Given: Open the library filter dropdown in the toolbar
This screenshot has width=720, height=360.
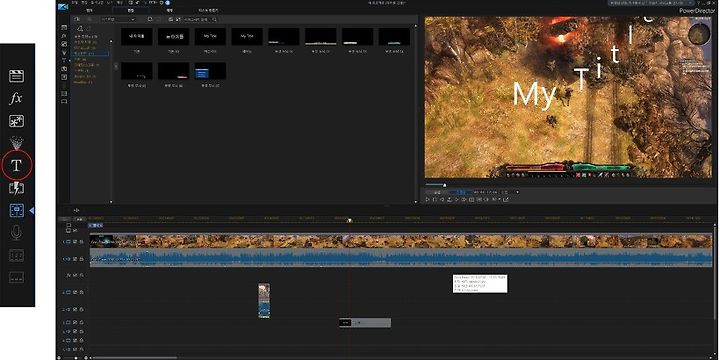Looking at the screenshot, I should pyautogui.click(x=118, y=19).
